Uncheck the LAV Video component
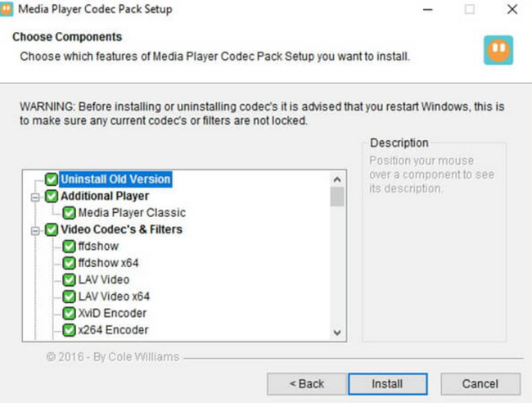Image resolution: width=532 pixels, height=403 pixels. click(x=69, y=280)
